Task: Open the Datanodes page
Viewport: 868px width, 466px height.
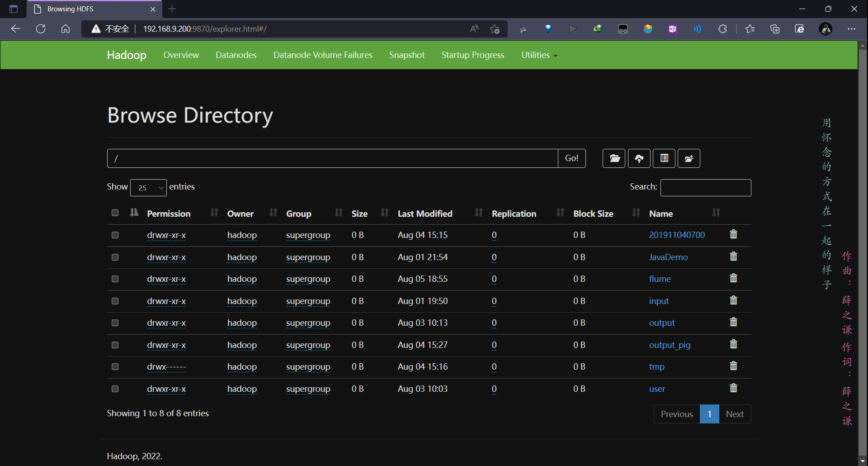Action: (x=236, y=55)
